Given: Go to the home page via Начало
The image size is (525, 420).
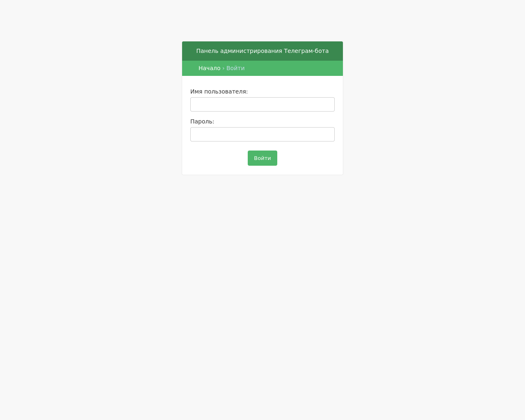Looking at the screenshot, I should pos(209,68).
